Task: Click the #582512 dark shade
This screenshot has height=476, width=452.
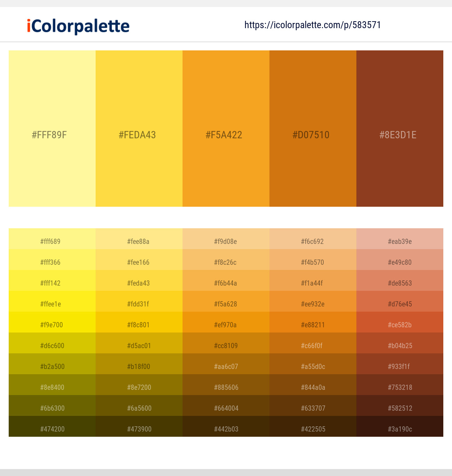Action: pos(399,408)
